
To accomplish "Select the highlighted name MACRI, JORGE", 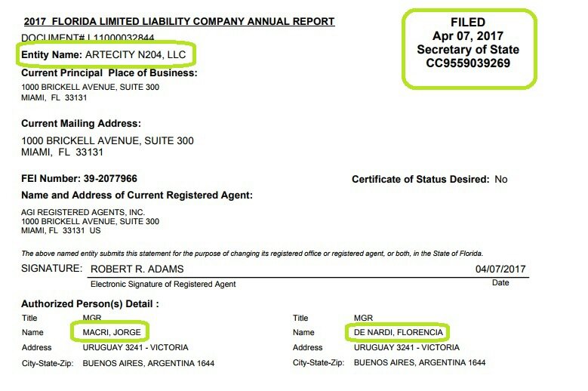I will (x=110, y=332).
